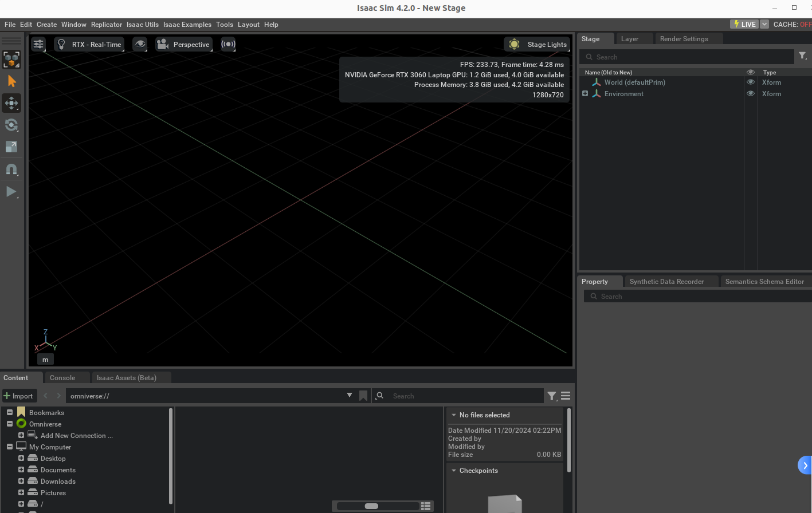Open the viewport show/hide eye menu
Viewport: 812px width, 513px height.
coord(140,44)
